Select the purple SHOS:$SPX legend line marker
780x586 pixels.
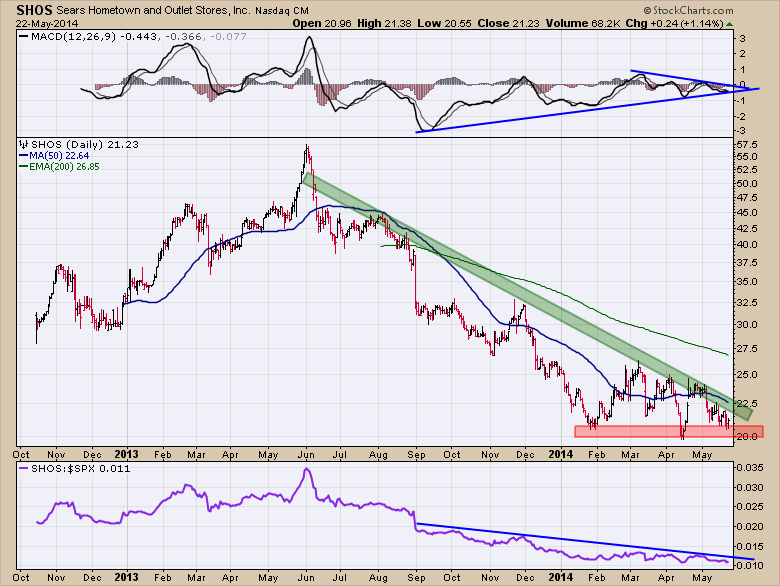pyautogui.click(x=23, y=469)
